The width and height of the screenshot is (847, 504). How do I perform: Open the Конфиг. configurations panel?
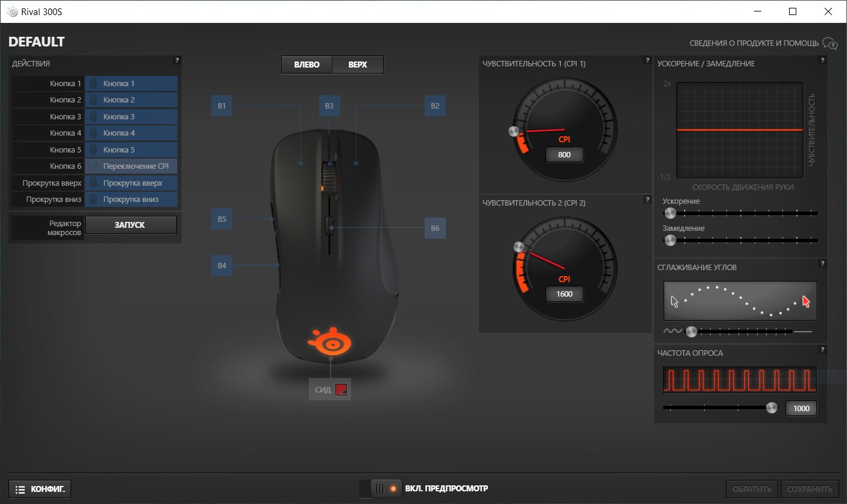click(x=40, y=490)
